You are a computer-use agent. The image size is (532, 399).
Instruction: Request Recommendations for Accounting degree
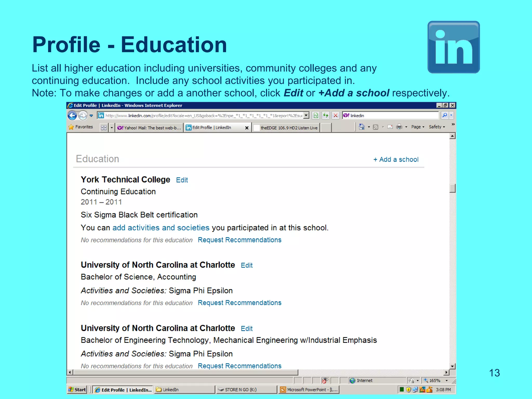coord(240,303)
